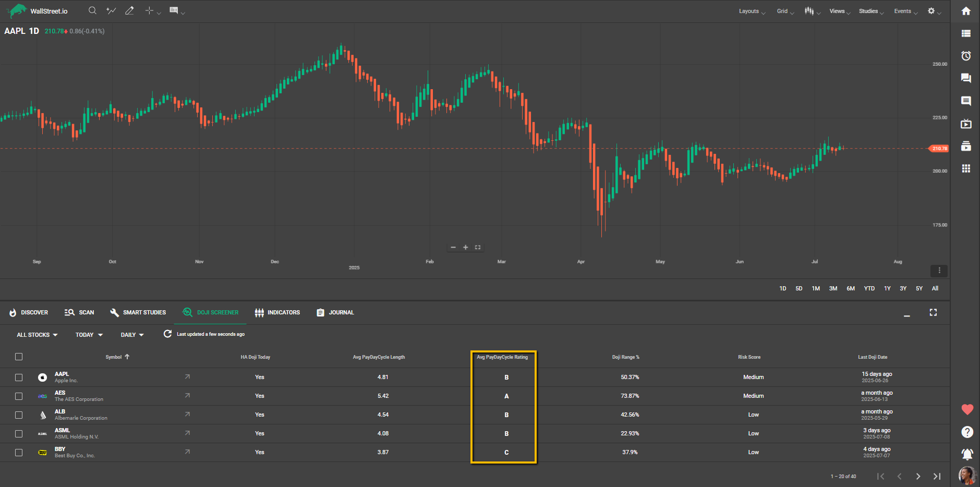Screen dimensions: 980x487
Task: Set chart range to 6M
Action: coord(851,288)
